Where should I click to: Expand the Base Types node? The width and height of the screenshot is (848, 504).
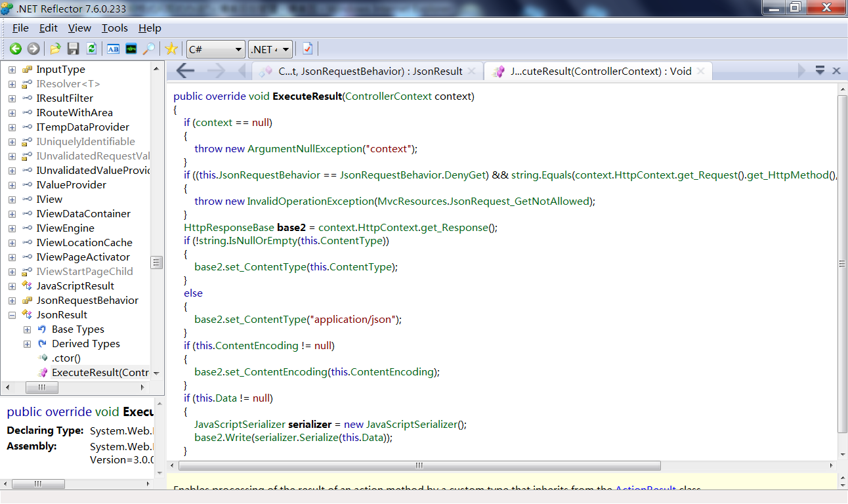(x=28, y=329)
